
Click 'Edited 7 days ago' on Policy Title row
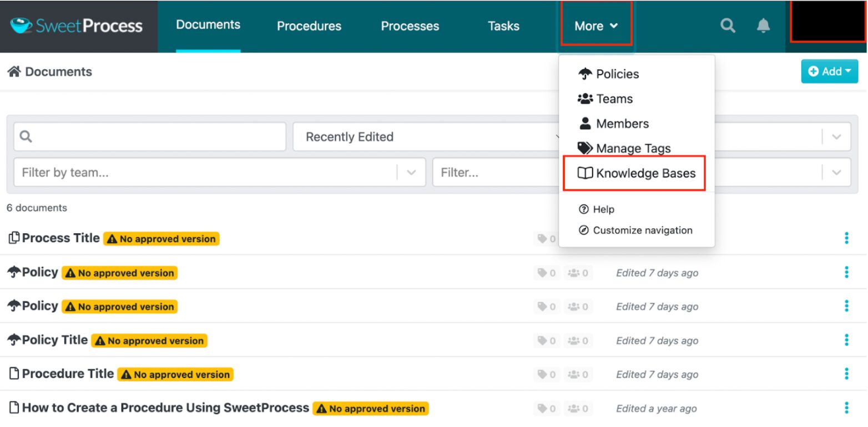[657, 340]
